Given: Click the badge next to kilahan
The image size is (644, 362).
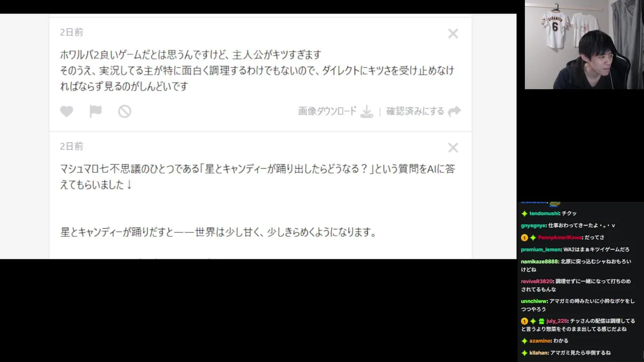Looking at the screenshot, I should point(524,353).
